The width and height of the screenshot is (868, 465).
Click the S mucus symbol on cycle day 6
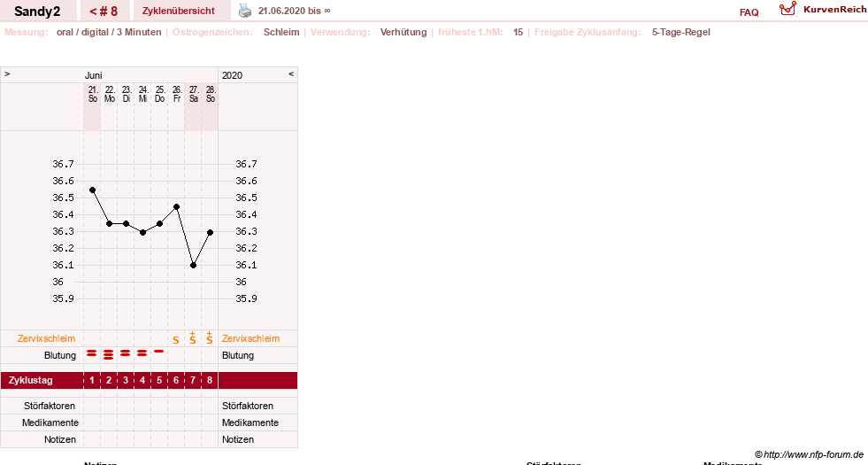coord(176,340)
